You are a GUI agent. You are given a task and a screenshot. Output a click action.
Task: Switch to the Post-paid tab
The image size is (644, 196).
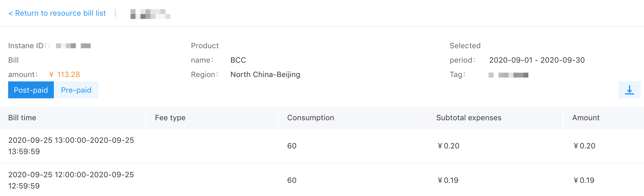(x=31, y=90)
